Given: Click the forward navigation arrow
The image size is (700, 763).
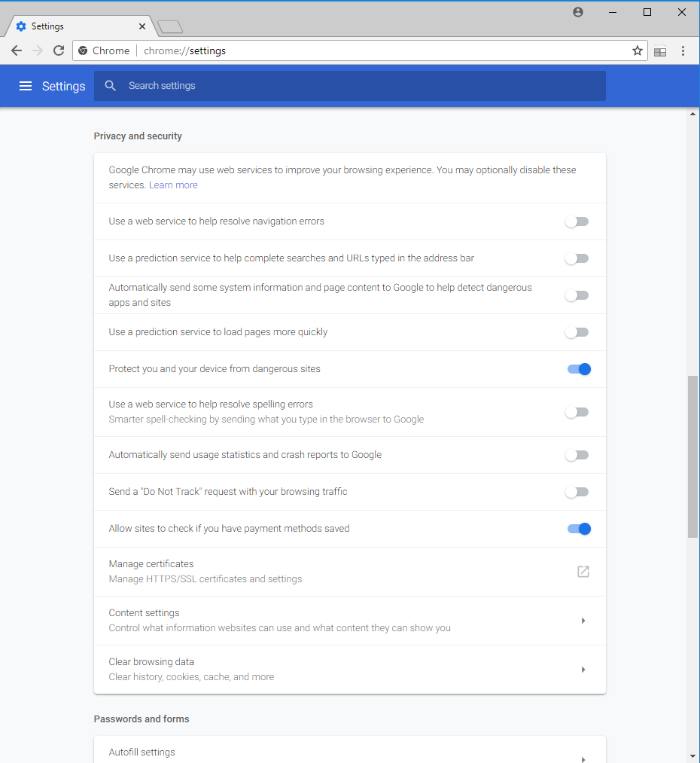Looking at the screenshot, I should point(38,50).
